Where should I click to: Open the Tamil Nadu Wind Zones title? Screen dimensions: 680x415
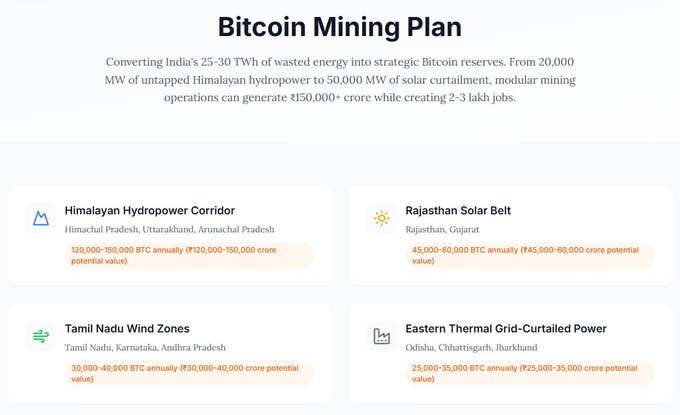[127, 329]
